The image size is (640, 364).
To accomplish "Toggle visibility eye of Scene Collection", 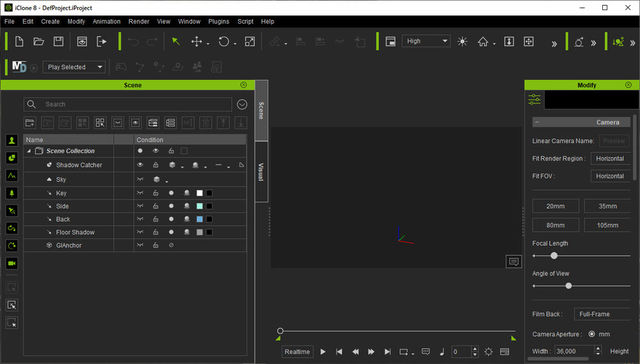I will click(156, 151).
